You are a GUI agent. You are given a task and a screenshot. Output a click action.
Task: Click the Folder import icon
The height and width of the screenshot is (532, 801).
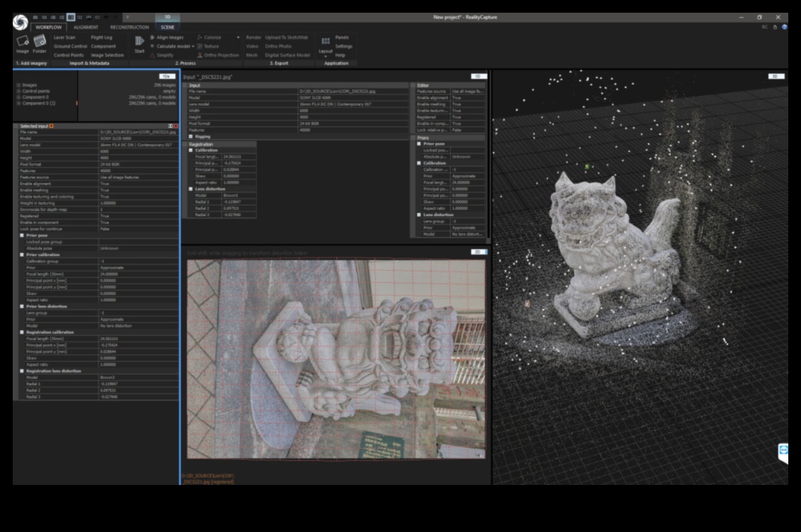40,42
